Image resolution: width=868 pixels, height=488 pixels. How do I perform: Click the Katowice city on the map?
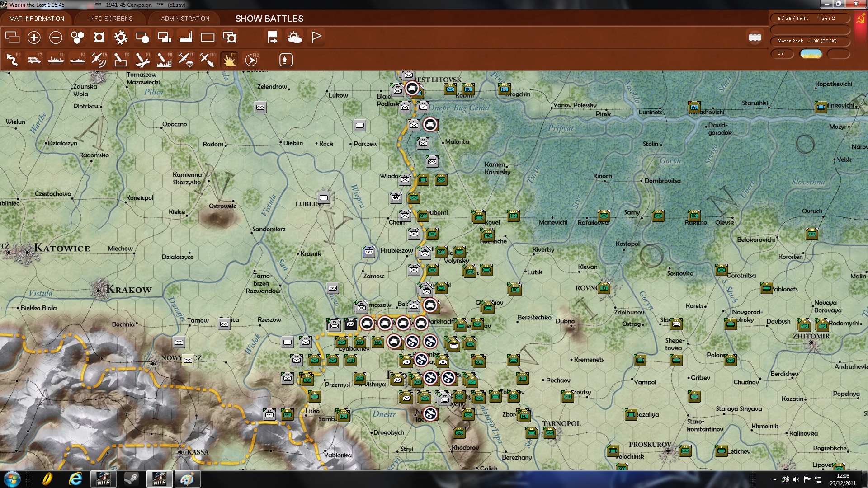(26, 252)
